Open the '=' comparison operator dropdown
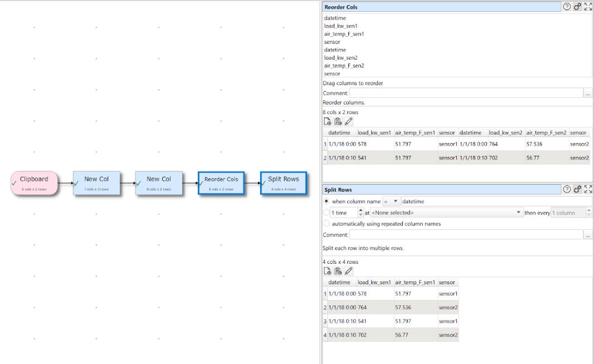594x364 pixels. click(392, 201)
